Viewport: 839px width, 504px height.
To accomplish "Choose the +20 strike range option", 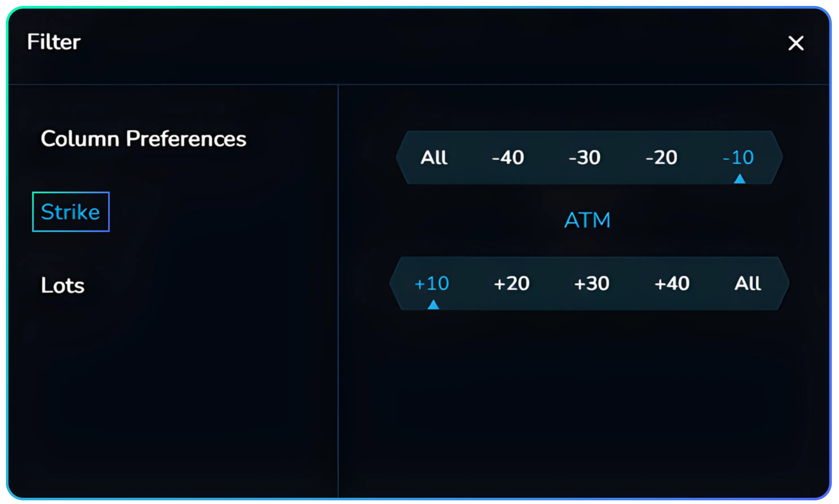I will tap(512, 283).
